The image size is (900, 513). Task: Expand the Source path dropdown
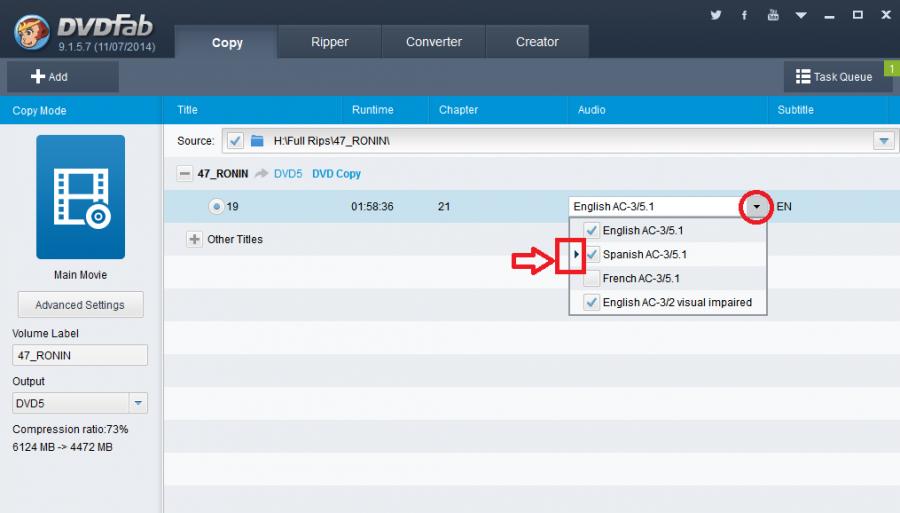(x=883, y=141)
